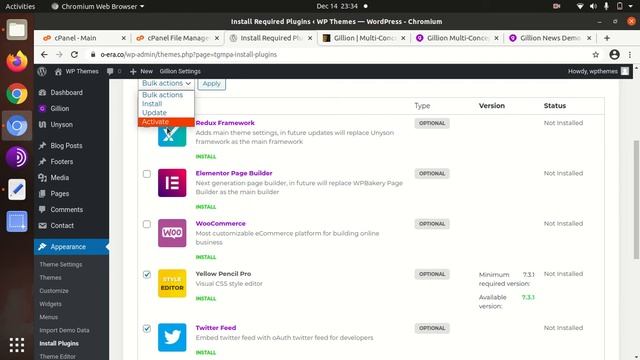This screenshot has height=360, width=640.
Task: Open the + New menu in admin bar
Action: click(141, 71)
